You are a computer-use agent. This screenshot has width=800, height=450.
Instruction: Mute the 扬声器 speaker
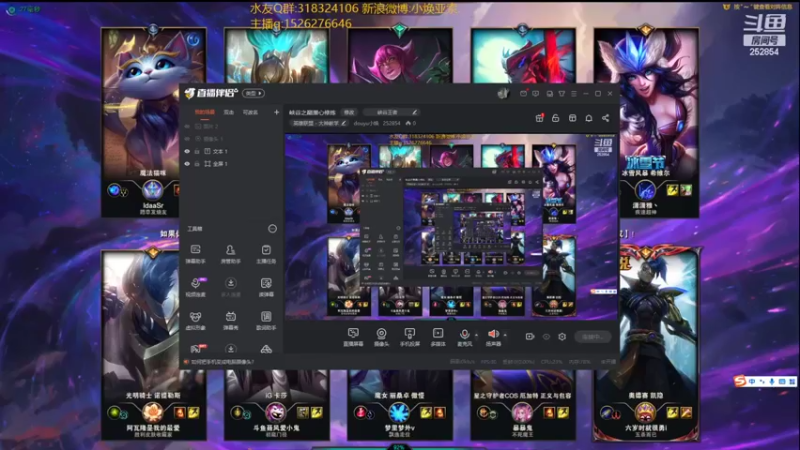pyautogui.click(x=493, y=337)
